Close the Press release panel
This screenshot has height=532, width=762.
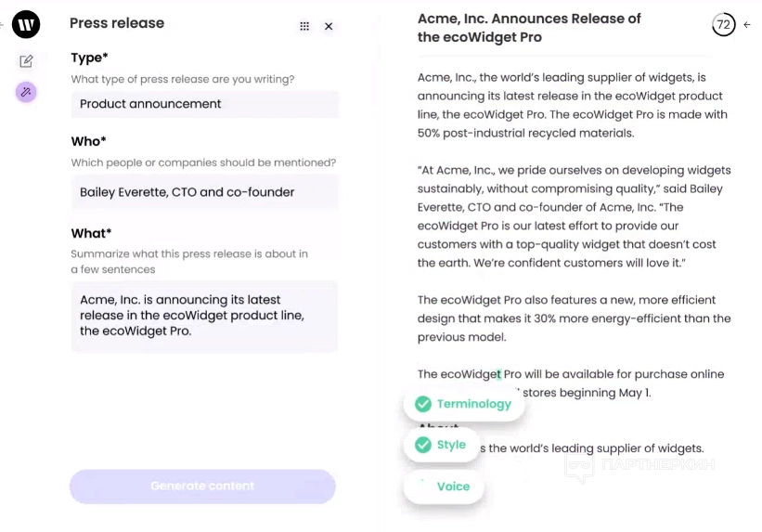pos(329,27)
